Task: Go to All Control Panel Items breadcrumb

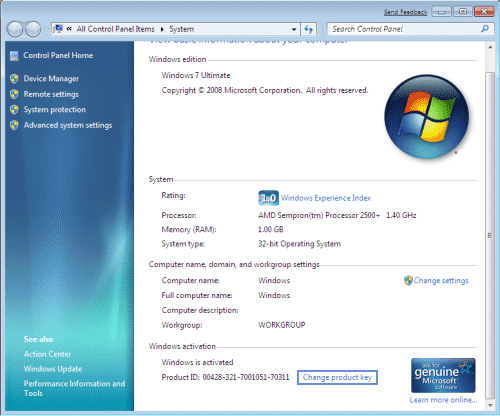Action: pyautogui.click(x=115, y=29)
